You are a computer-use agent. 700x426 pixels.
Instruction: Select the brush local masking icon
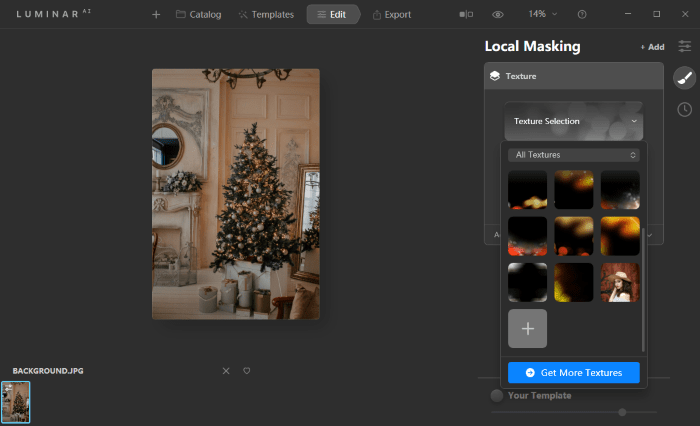(684, 78)
